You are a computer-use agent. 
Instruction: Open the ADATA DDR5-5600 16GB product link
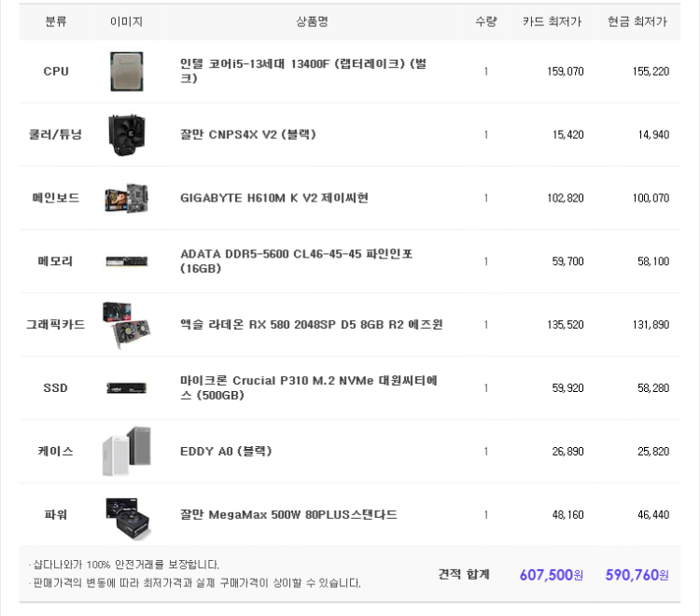[x=297, y=261]
